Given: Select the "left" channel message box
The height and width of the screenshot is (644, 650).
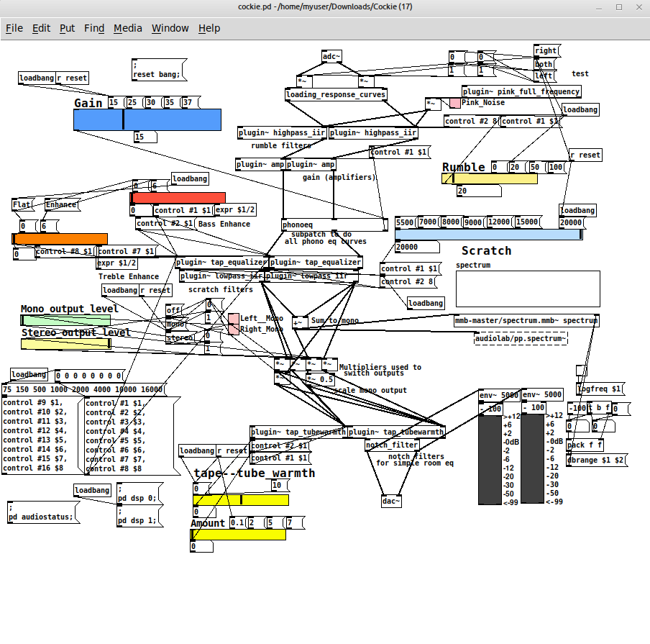Looking at the screenshot, I should click(545, 76).
